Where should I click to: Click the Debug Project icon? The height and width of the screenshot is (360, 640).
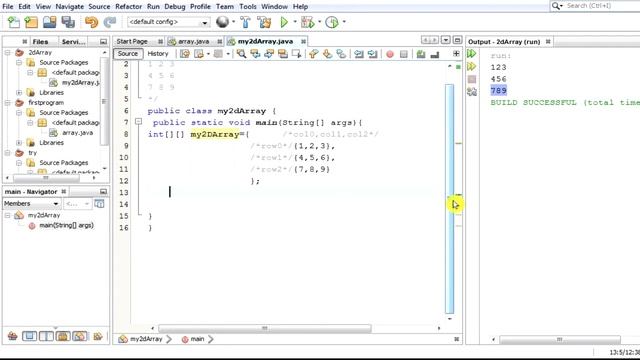pos(308,22)
